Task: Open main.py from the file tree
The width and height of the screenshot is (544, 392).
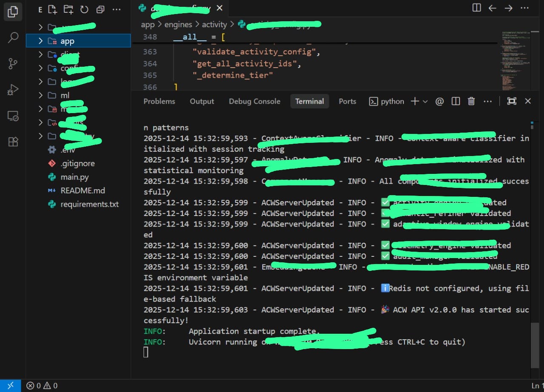Action: (74, 177)
